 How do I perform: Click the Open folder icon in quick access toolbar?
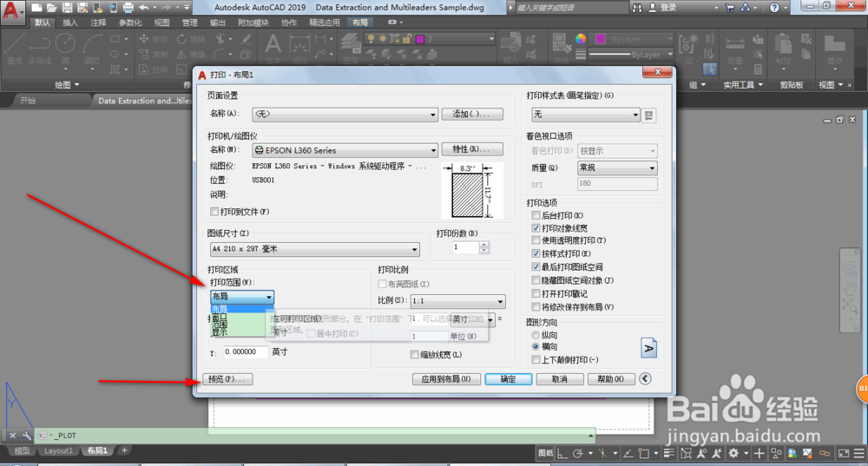pos(51,8)
